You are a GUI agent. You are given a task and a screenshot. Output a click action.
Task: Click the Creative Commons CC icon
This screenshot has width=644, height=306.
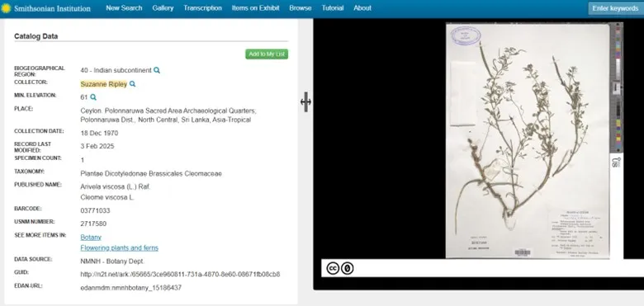(333, 268)
